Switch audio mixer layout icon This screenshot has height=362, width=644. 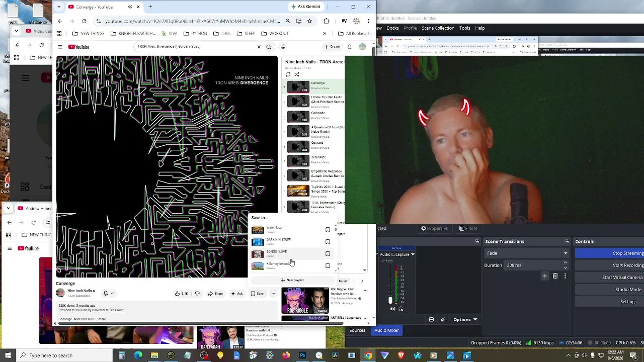click(x=431, y=320)
